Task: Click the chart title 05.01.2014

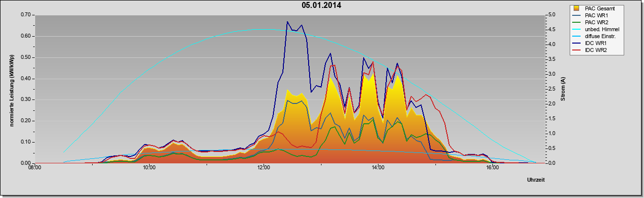Action: [322, 5]
